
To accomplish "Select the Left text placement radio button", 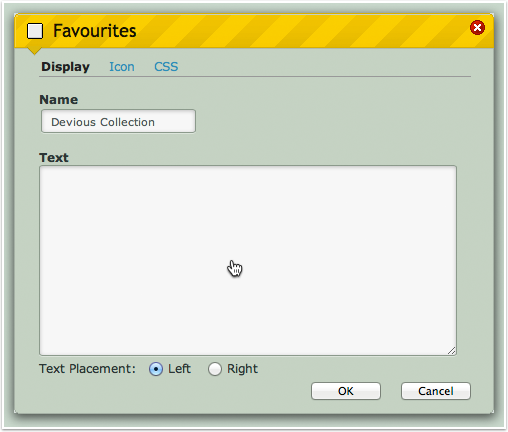I will coord(156,369).
